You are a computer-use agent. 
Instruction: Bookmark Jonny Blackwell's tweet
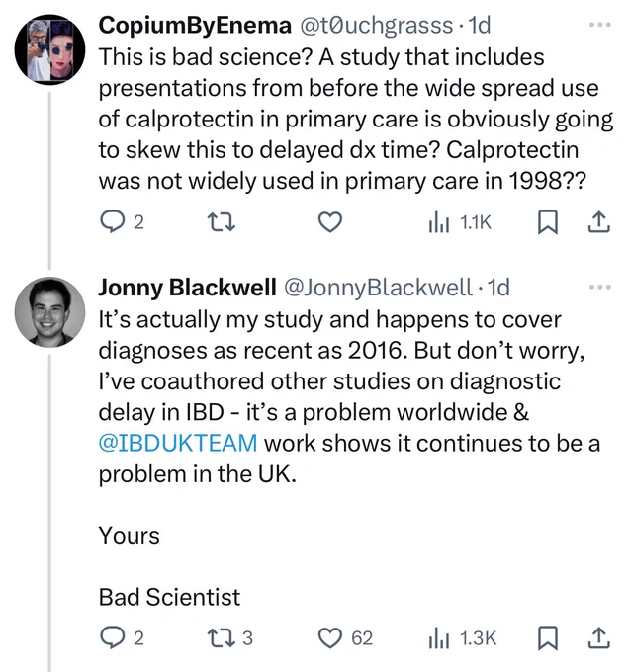coord(548,637)
